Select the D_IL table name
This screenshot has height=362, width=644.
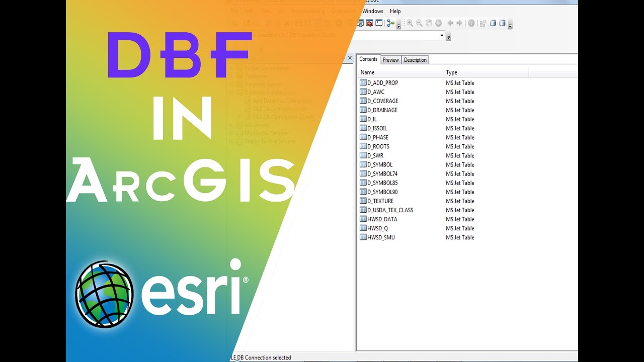click(372, 119)
